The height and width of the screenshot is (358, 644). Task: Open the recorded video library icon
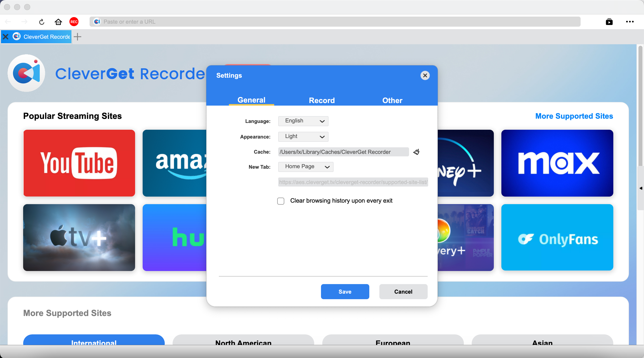[609, 22]
